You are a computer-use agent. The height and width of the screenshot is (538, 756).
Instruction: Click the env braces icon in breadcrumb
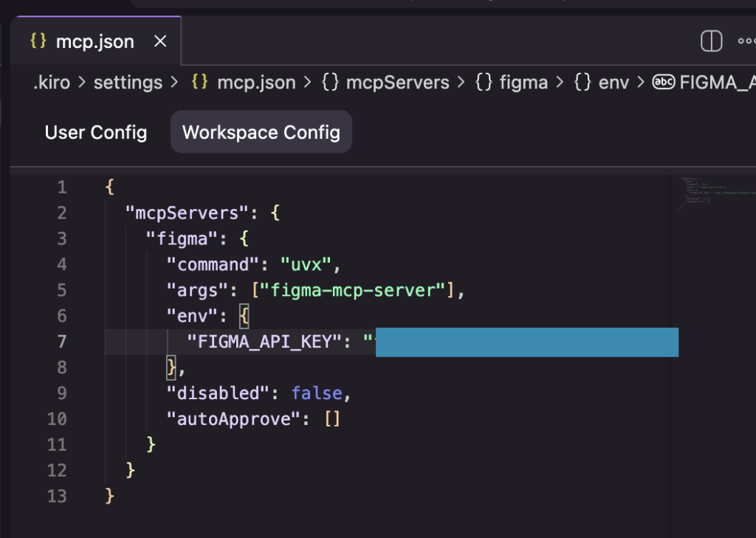point(582,83)
